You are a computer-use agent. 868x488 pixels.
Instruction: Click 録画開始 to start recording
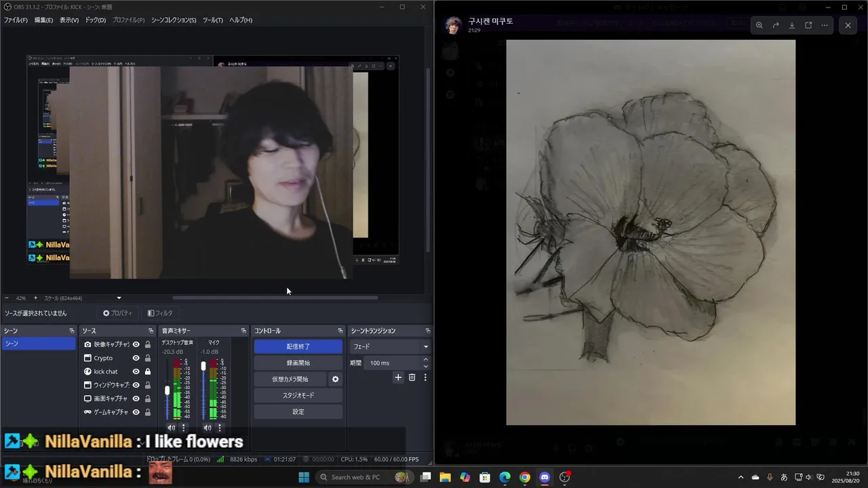pyautogui.click(x=298, y=363)
